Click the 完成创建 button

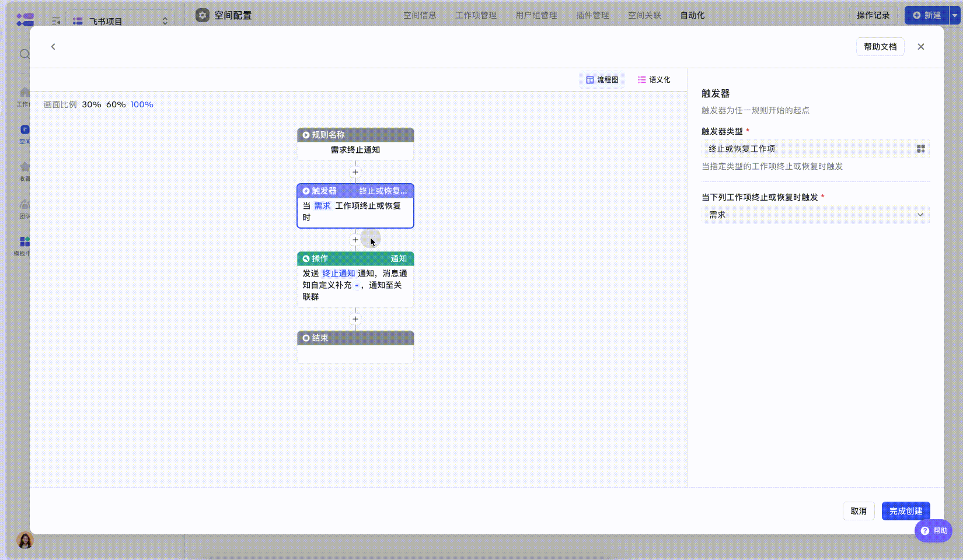(906, 511)
